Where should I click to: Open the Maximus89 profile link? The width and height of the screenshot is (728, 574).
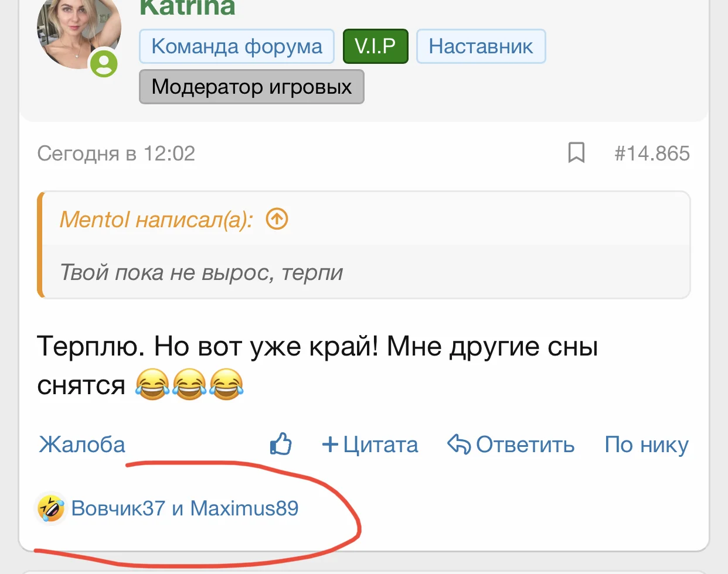244,508
